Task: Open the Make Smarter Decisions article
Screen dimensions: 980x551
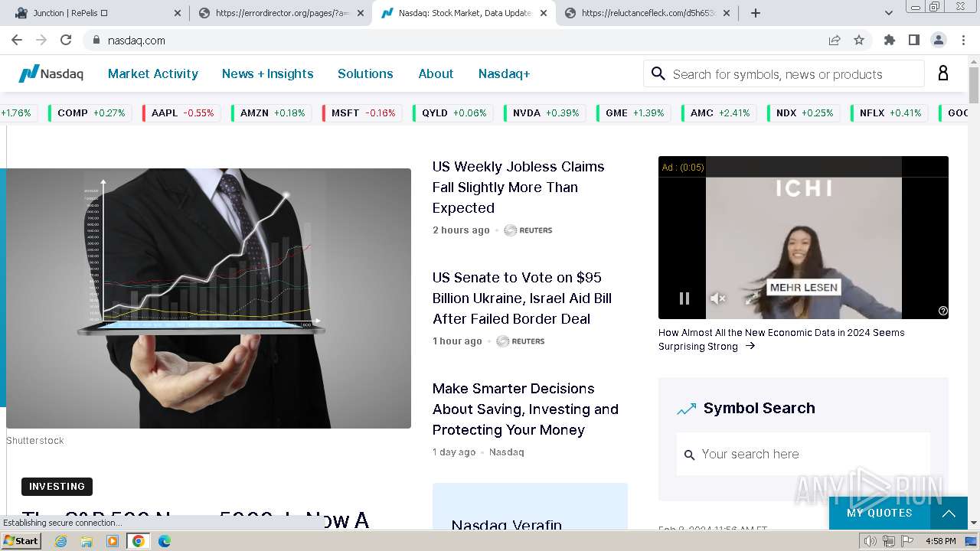Action: (x=525, y=409)
